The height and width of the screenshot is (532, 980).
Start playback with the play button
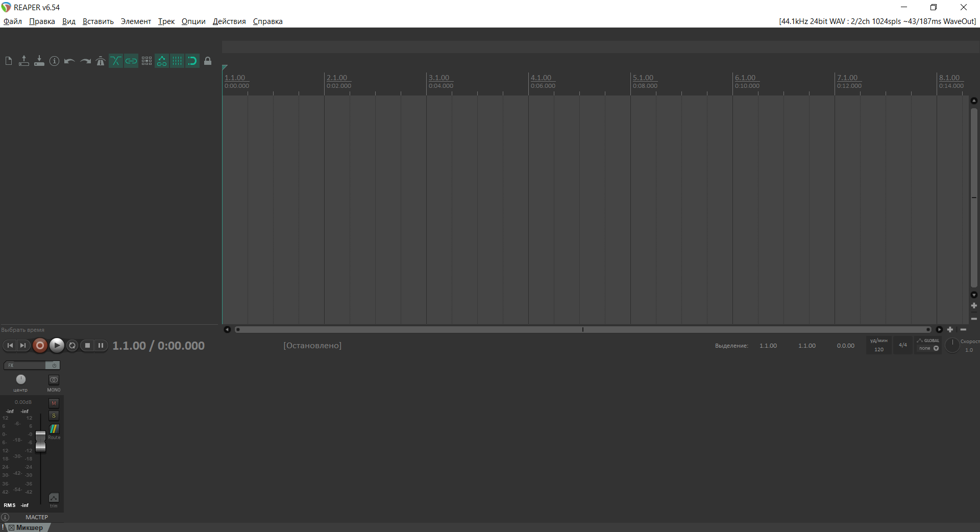(x=57, y=346)
